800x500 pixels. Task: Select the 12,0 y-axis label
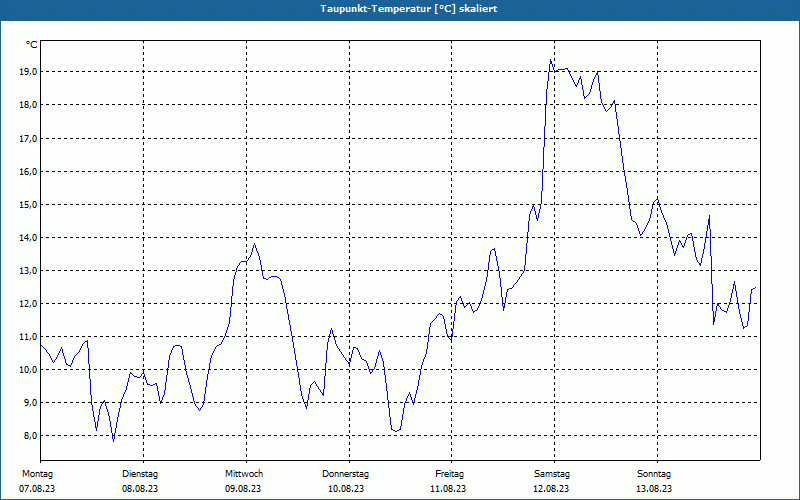29,304
